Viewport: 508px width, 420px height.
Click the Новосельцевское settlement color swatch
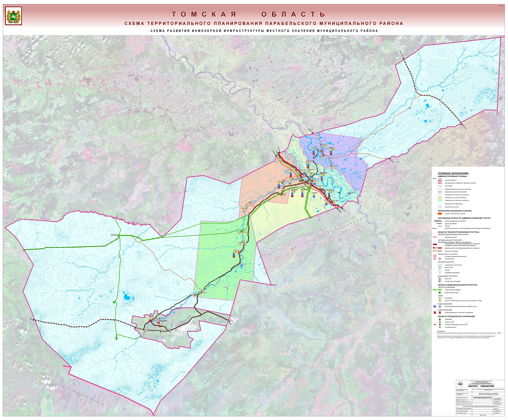(x=440, y=189)
